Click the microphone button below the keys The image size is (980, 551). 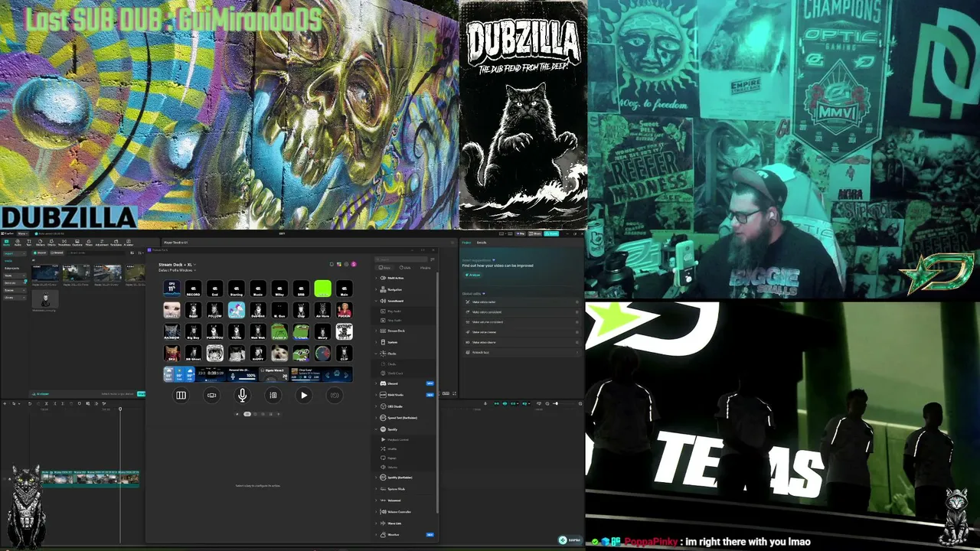pyautogui.click(x=242, y=395)
